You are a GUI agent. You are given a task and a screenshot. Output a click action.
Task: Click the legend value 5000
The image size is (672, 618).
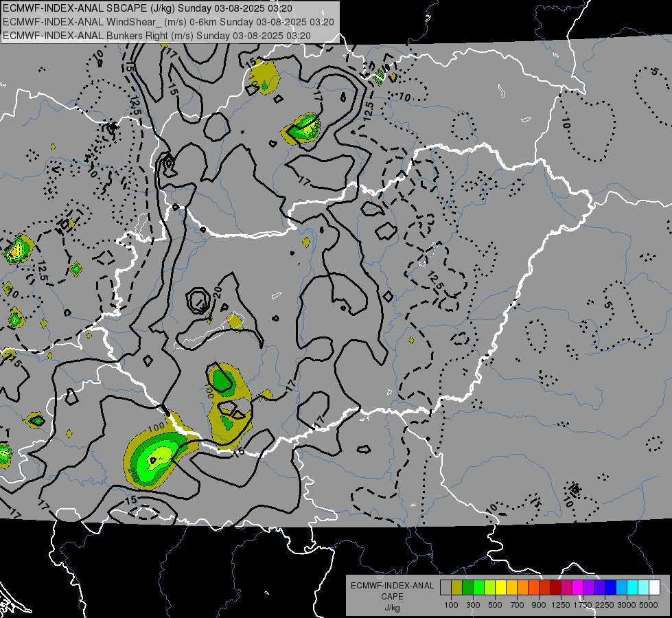tap(649, 605)
